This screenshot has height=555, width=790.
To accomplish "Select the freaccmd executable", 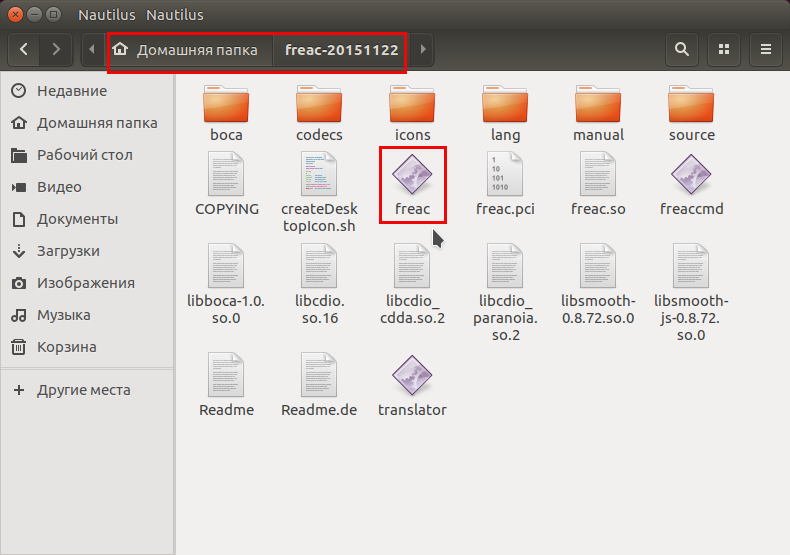I will tap(691, 184).
